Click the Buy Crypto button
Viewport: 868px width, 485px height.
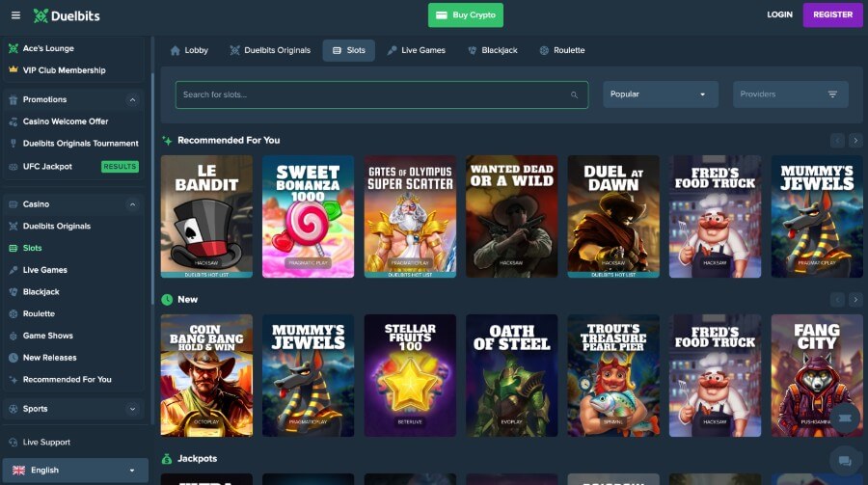[x=466, y=15]
